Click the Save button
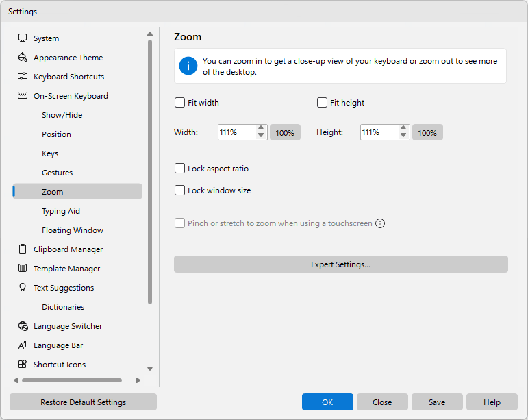This screenshot has width=528, height=420. pyautogui.click(x=437, y=402)
